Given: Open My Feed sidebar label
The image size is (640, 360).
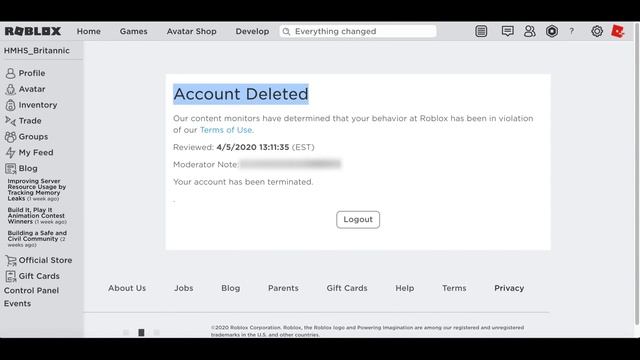Looking at the screenshot, I should (x=36, y=153).
